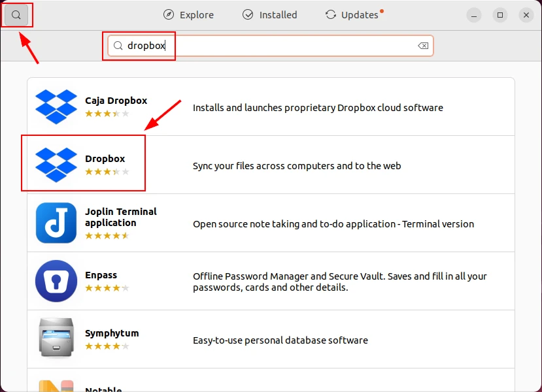Click the Joplin Terminal application title

pyautogui.click(x=121, y=217)
